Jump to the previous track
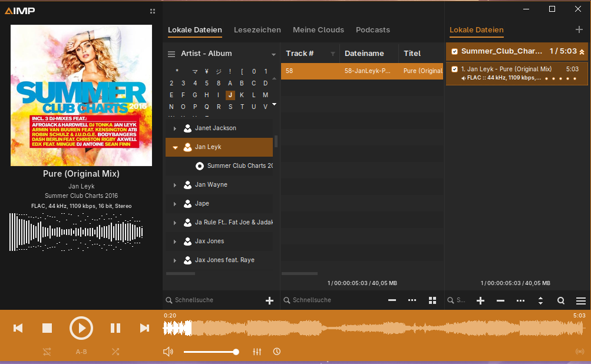Image resolution: width=591 pixels, height=364 pixels. coord(18,328)
